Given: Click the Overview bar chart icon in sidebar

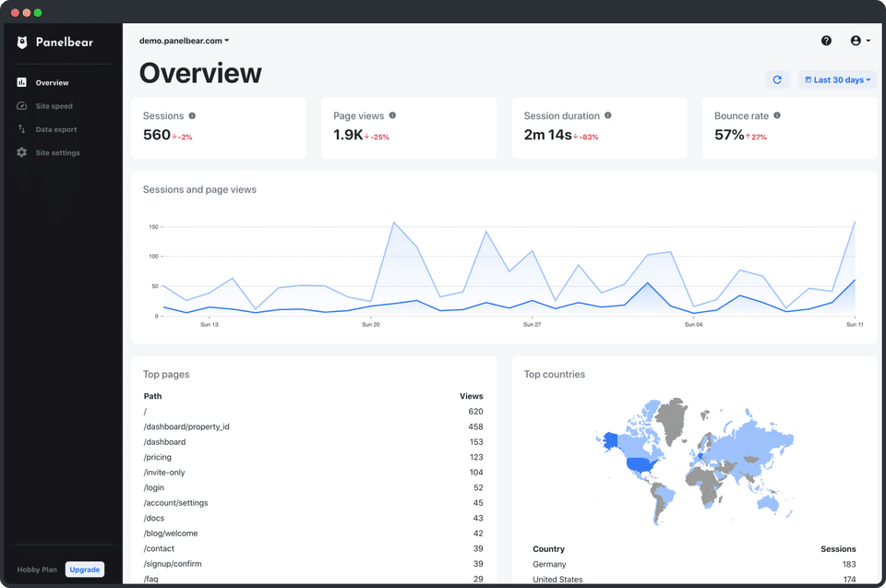Looking at the screenshot, I should pyautogui.click(x=21, y=82).
